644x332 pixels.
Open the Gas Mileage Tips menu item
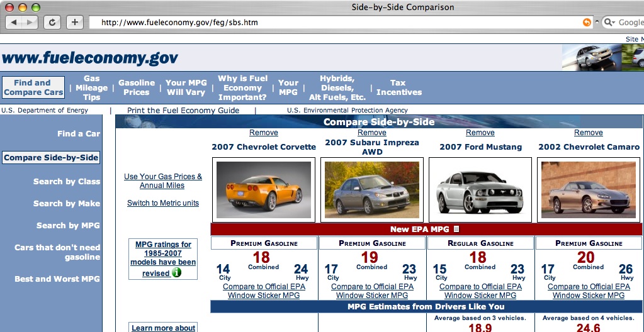[x=91, y=87]
